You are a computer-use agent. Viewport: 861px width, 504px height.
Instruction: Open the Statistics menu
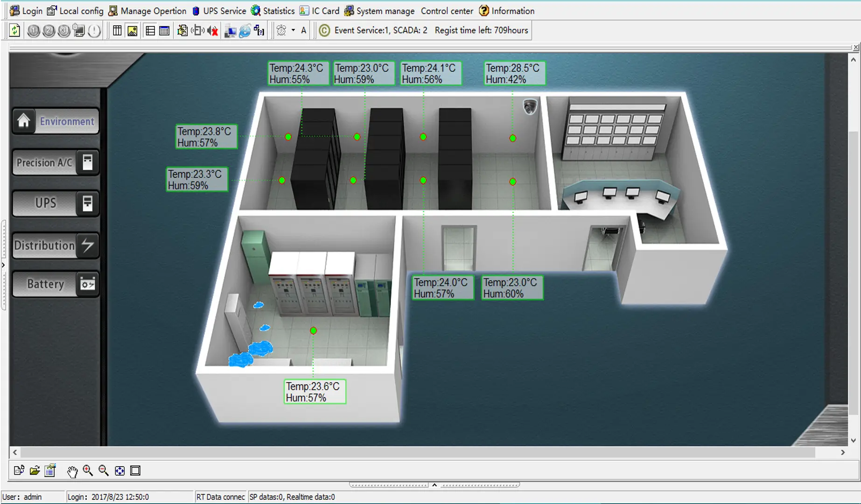(x=273, y=11)
